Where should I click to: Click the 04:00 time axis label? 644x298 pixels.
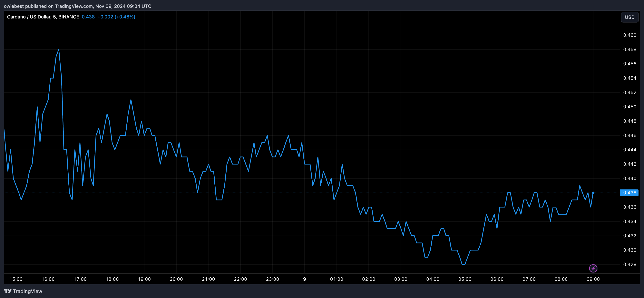(433, 279)
